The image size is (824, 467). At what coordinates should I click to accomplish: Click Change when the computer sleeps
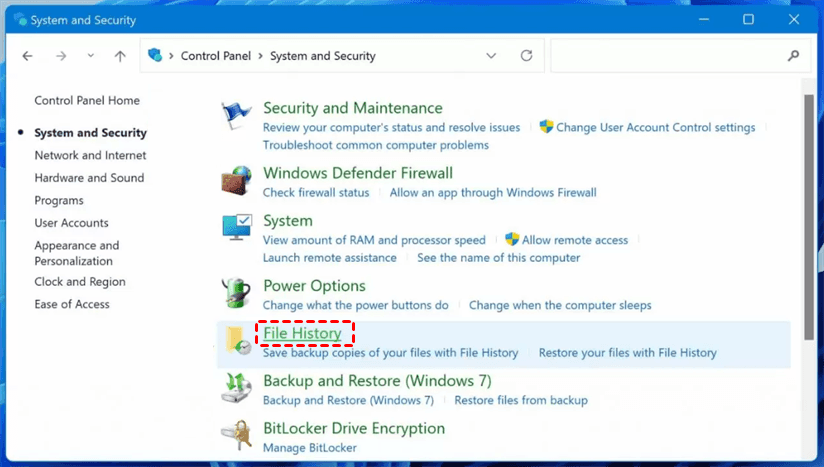[x=560, y=306]
